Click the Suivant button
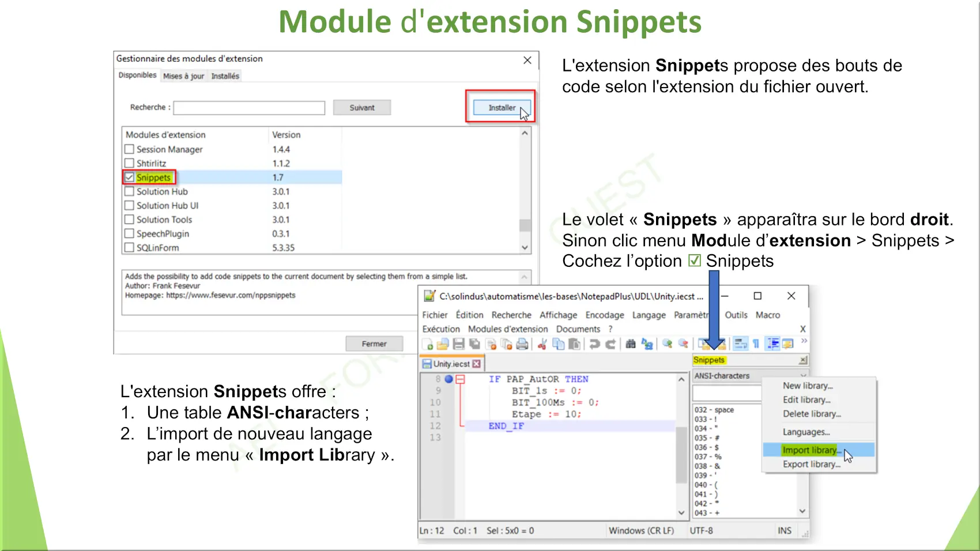This screenshot has width=980, height=551. 362,108
